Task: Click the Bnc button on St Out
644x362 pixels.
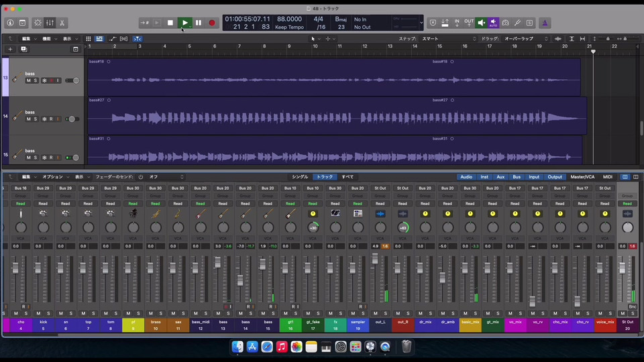Action: click(x=632, y=306)
